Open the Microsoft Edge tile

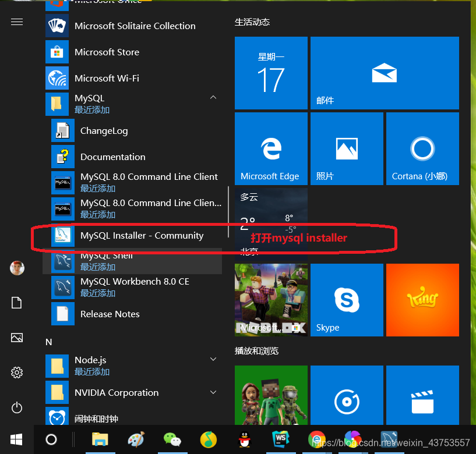click(x=271, y=148)
